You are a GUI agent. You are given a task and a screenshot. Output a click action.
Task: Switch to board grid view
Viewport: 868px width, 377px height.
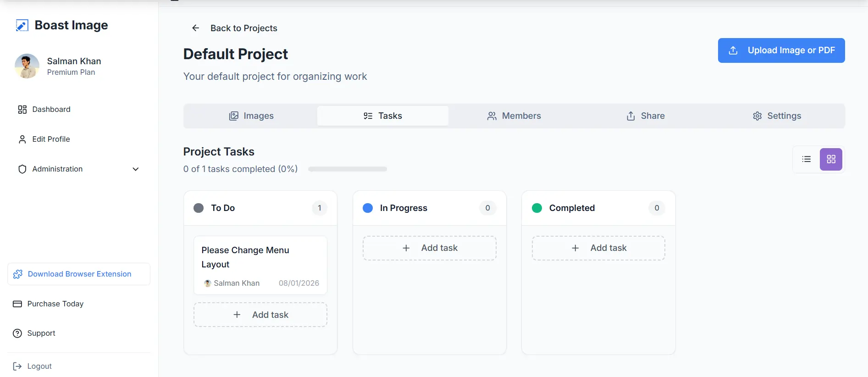(831, 159)
